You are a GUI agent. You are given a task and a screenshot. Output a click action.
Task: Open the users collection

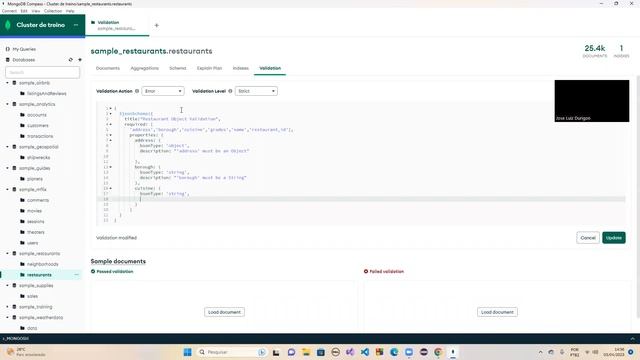tap(33, 243)
